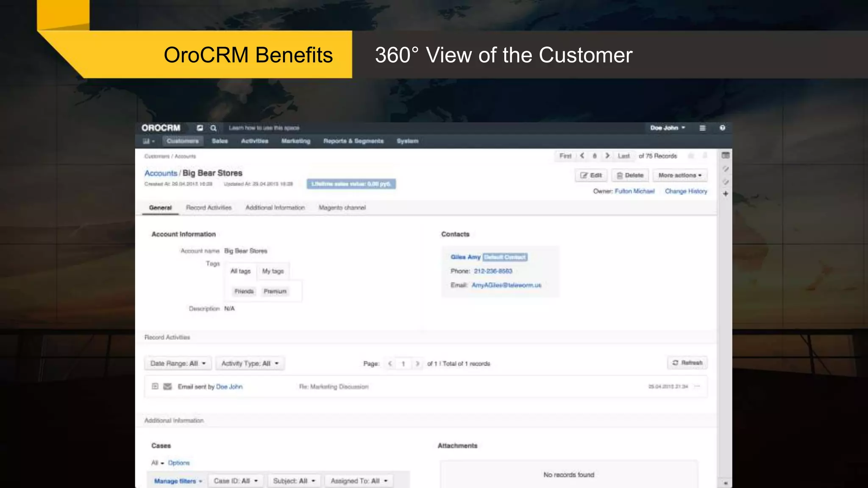This screenshot has height=488, width=868.
Task: Go to the next record arrow
Action: pos(607,156)
